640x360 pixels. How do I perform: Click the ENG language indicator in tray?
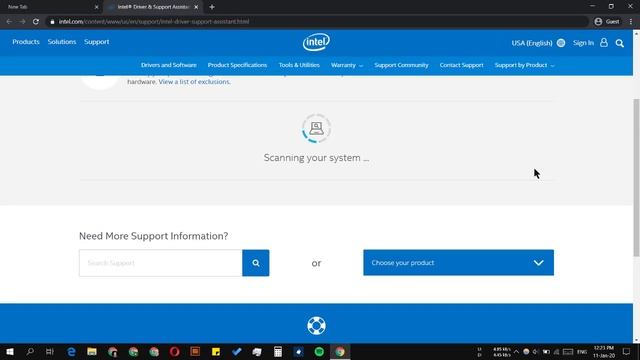582,352
